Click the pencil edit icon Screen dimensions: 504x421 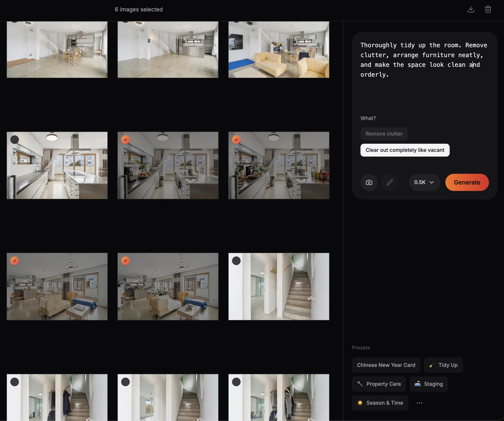[x=389, y=182]
